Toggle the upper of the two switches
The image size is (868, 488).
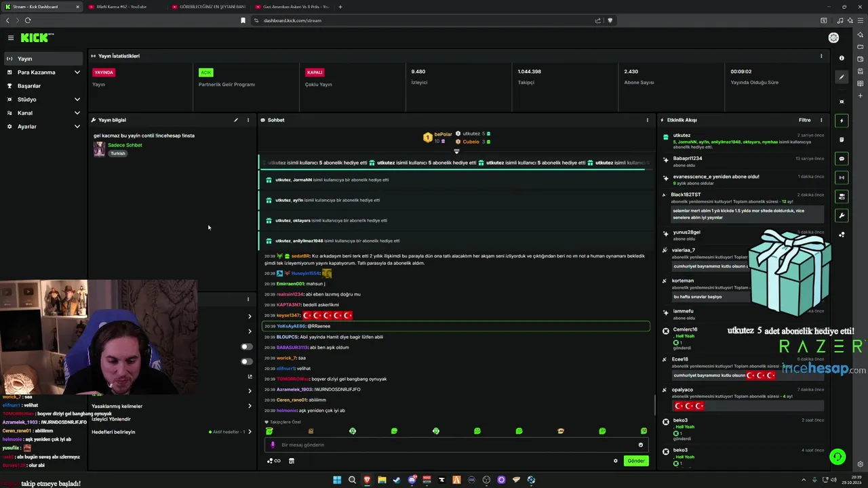tap(247, 347)
